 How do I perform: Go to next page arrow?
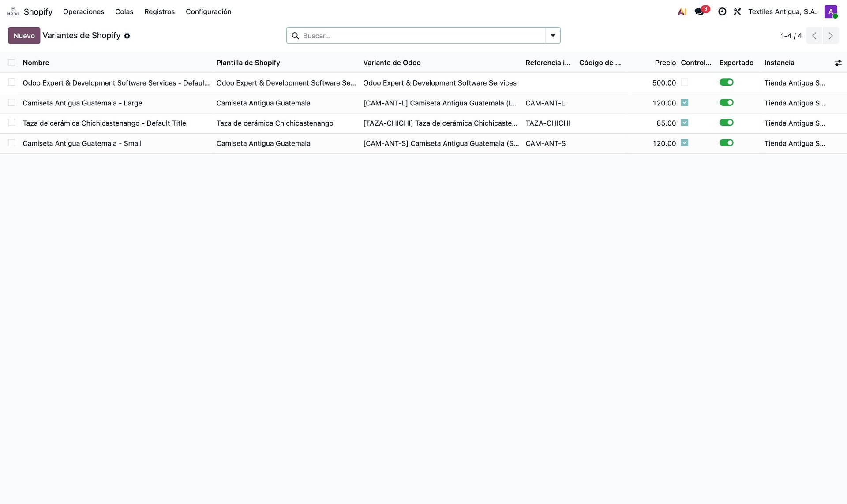pos(831,36)
